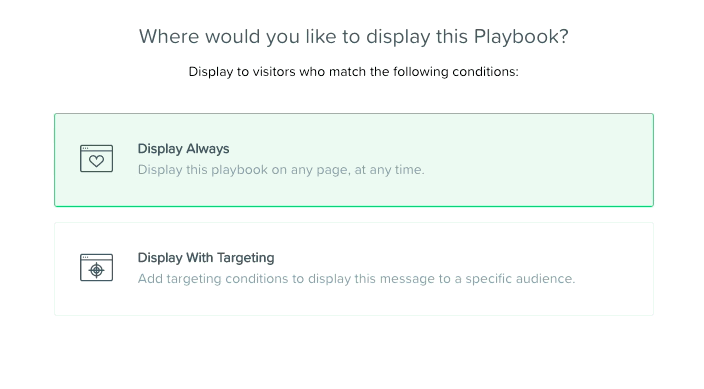Select the Display Always option card
Viewport: 704px width, 389px height.
coord(354,160)
